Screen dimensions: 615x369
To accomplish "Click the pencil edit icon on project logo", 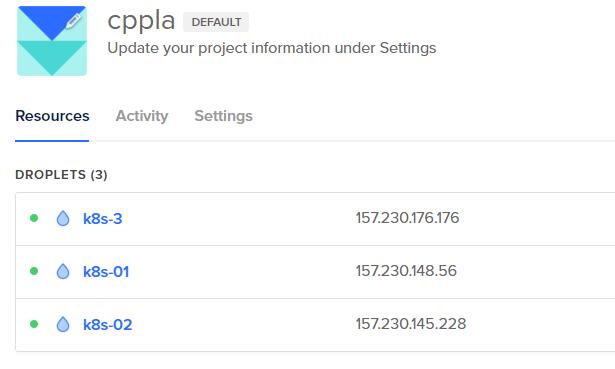I will 73,21.
